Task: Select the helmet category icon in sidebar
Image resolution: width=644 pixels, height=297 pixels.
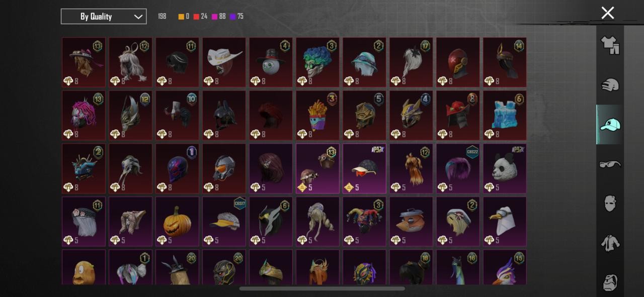Action: coord(610,85)
